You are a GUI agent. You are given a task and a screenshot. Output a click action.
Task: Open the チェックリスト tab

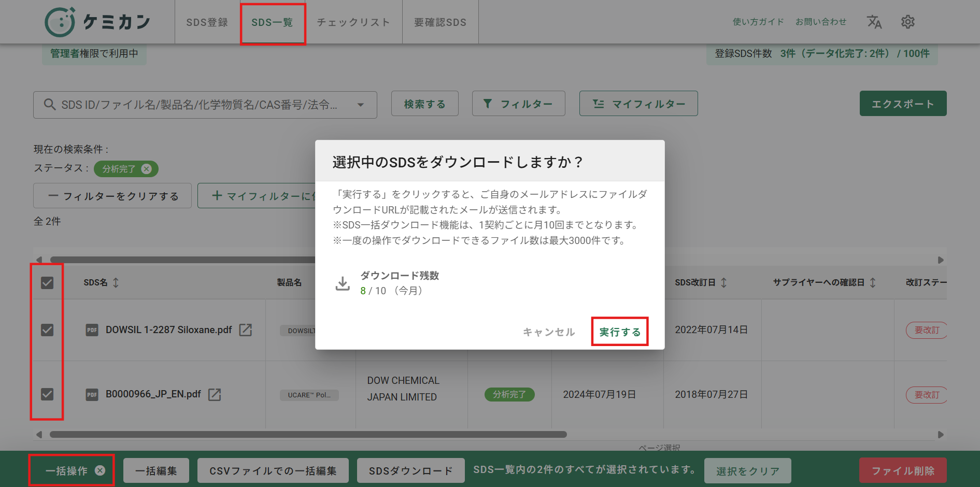[353, 22]
